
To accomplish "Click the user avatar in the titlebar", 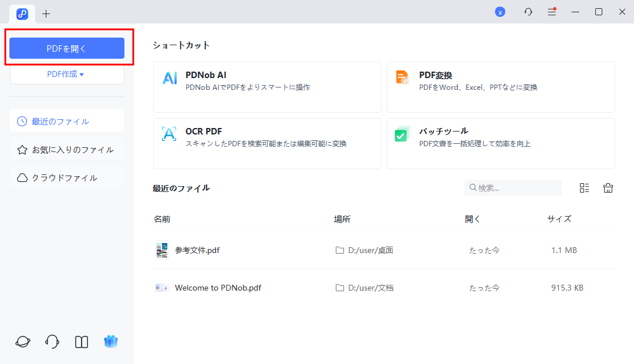I will click(x=500, y=11).
